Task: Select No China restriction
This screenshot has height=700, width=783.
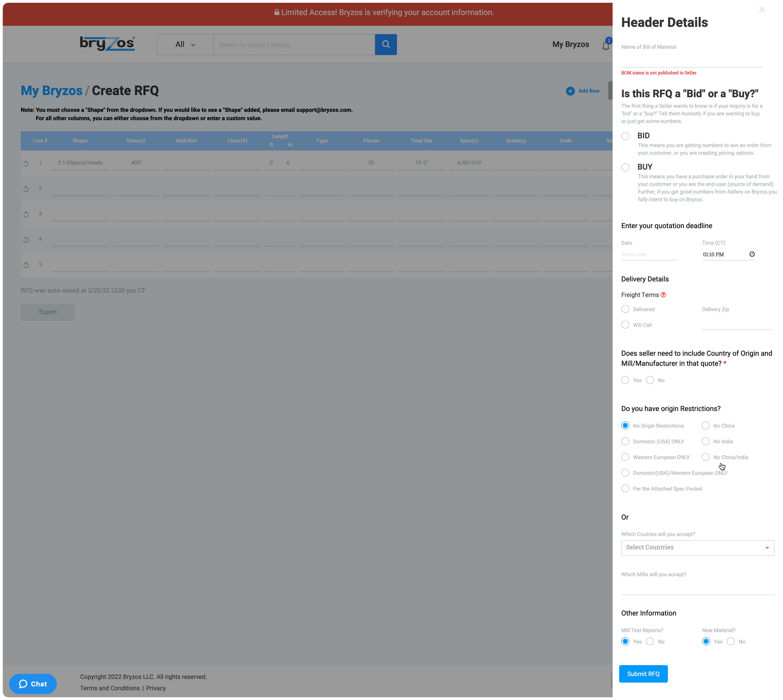Action: (x=705, y=426)
